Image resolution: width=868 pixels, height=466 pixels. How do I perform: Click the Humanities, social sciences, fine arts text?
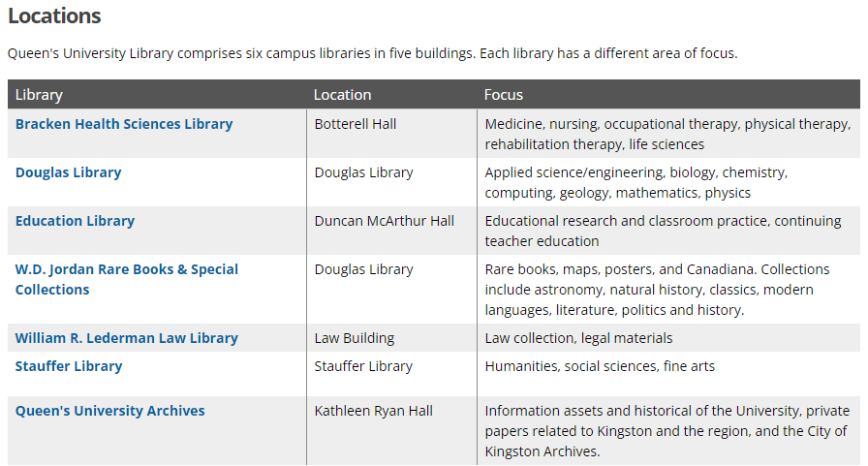600,366
